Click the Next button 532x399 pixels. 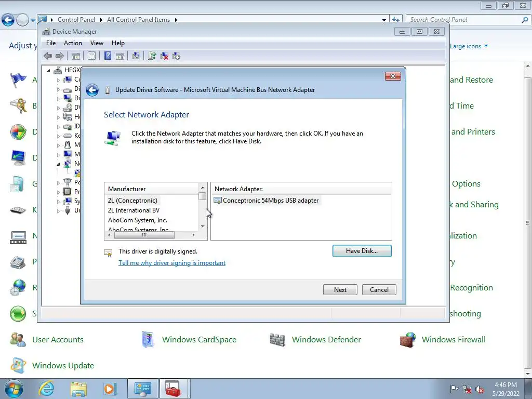coord(340,290)
